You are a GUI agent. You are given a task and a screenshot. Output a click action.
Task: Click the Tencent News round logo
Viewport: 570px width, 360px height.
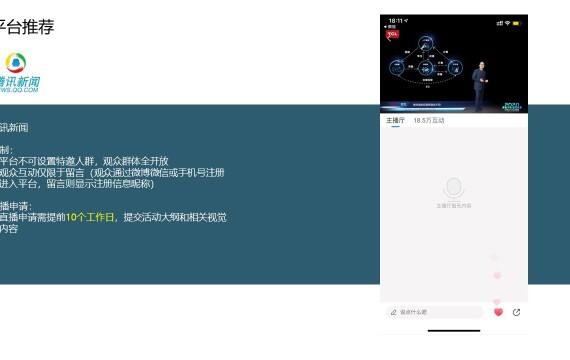coord(16,63)
